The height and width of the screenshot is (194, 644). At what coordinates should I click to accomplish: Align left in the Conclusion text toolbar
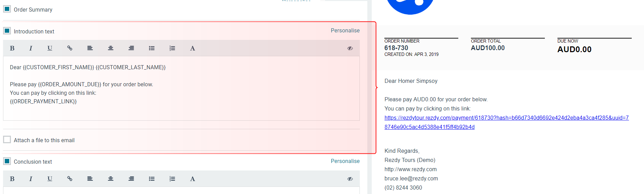click(x=90, y=179)
